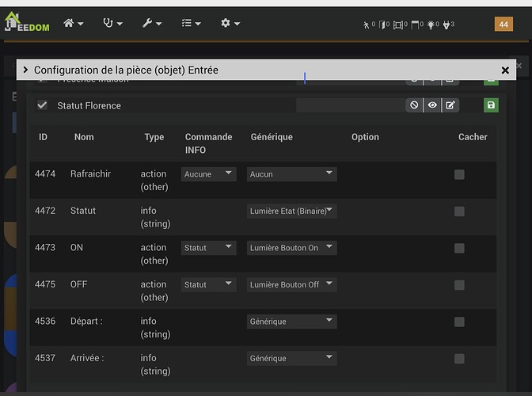The width and height of the screenshot is (532, 396).
Task: Click the Jeedom logo
Action: click(x=27, y=22)
